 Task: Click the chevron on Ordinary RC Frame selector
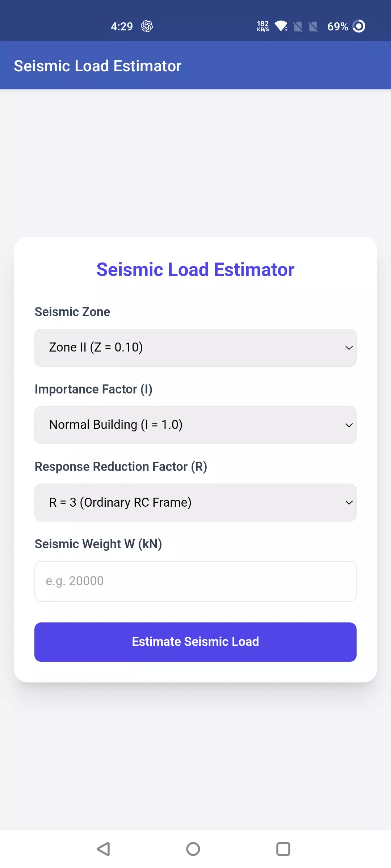coord(349,502)
